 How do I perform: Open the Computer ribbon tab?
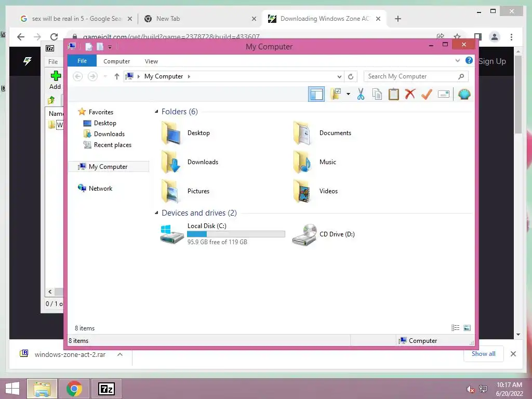pos(117,61)
